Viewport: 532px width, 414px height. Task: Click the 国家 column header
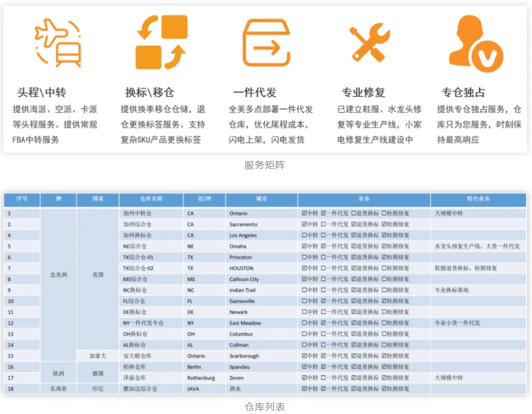coord(97,199)
